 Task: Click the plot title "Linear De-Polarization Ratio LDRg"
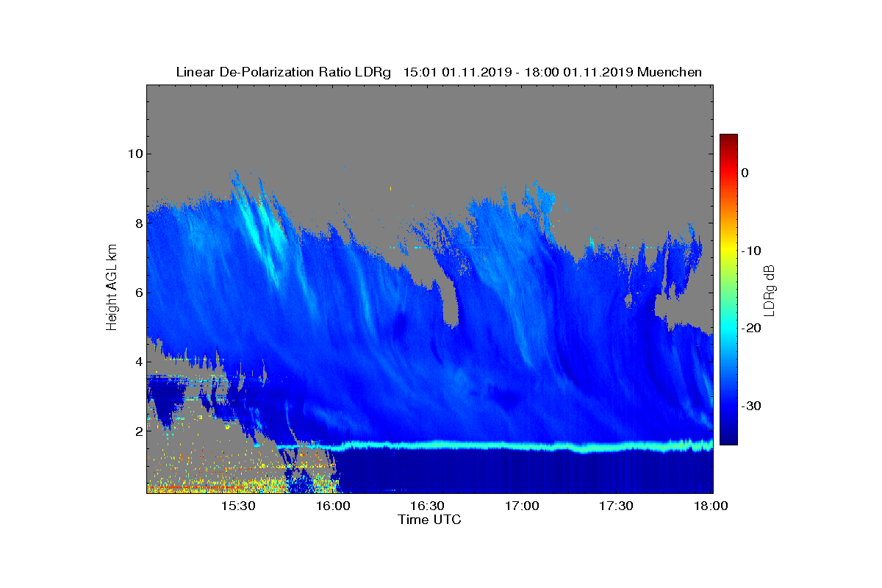(284, 72)
